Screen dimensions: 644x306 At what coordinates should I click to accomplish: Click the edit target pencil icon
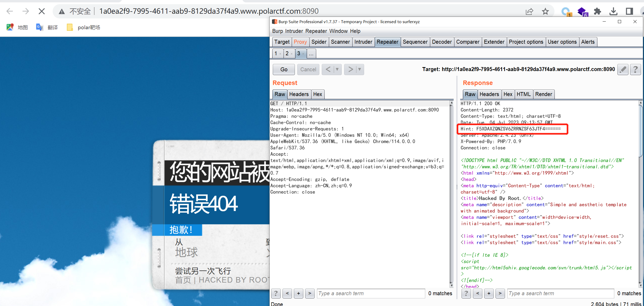[623, 69]
